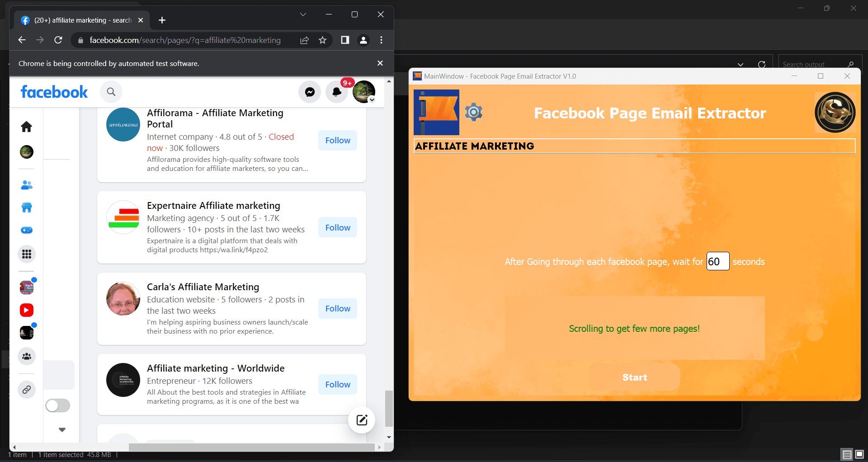Close the affiliate marketing search tab

coord(141,20)
